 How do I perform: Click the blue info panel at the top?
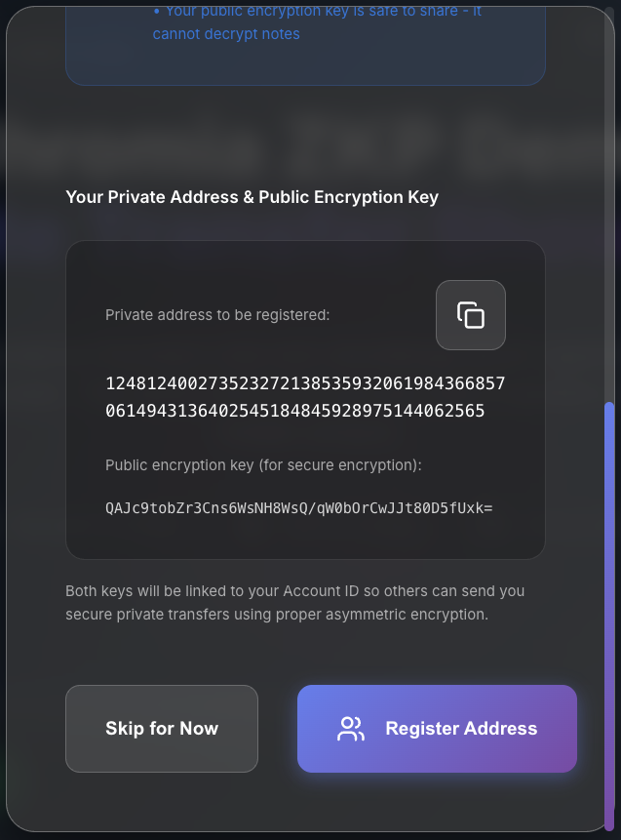coord(305,44)
